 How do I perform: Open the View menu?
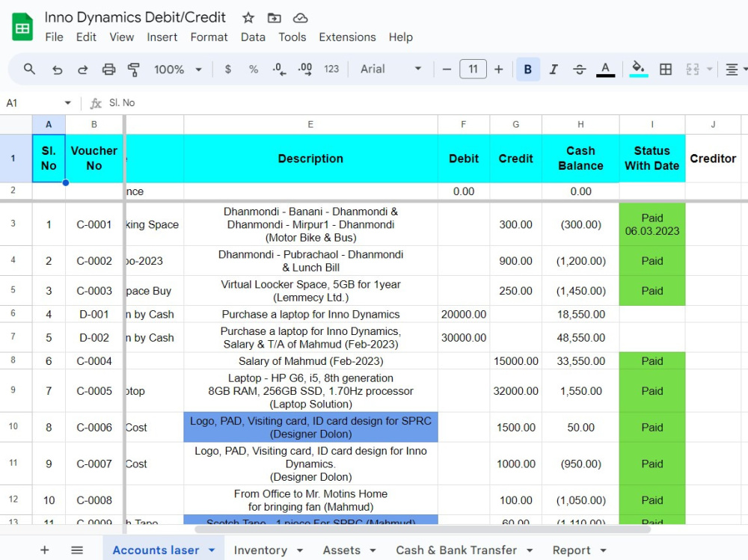pos(122,37)
